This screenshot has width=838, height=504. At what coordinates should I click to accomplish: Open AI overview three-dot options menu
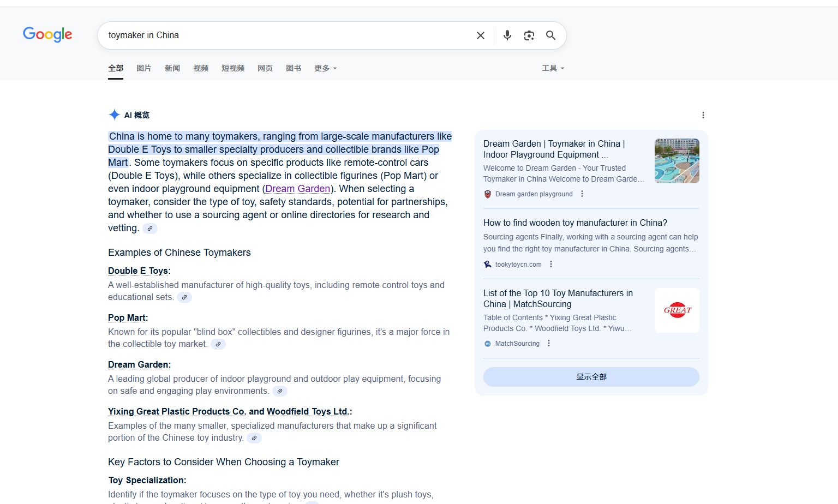pyautogui.click(x=703, y=115)
